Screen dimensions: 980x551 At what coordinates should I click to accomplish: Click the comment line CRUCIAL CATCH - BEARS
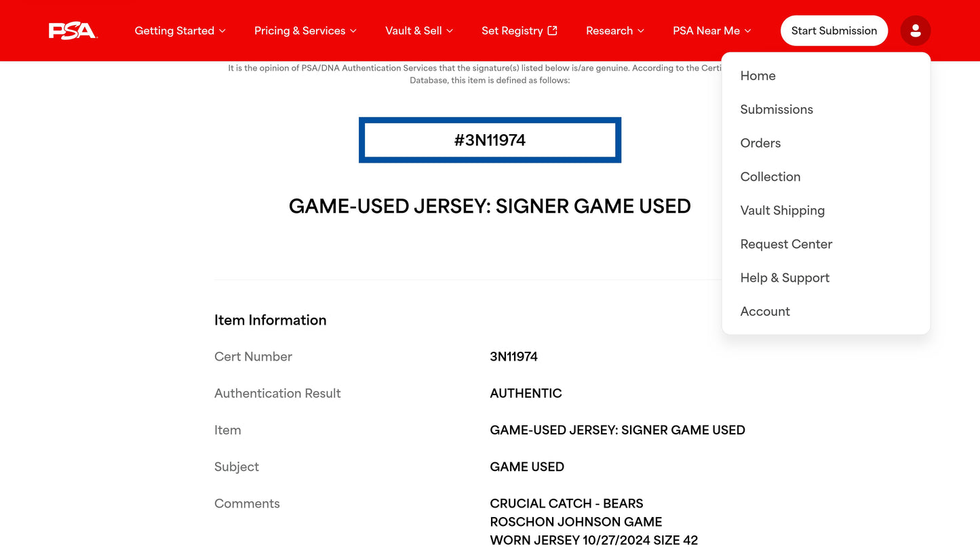[566, 504]
